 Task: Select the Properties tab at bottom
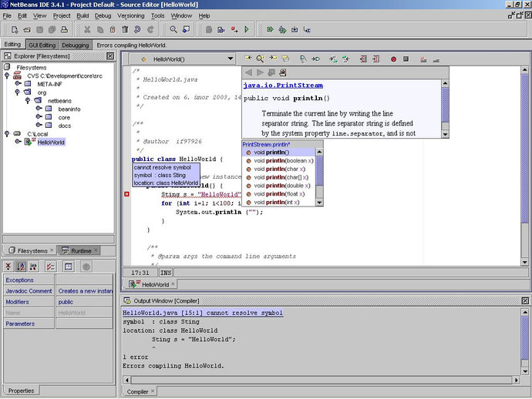21,391
